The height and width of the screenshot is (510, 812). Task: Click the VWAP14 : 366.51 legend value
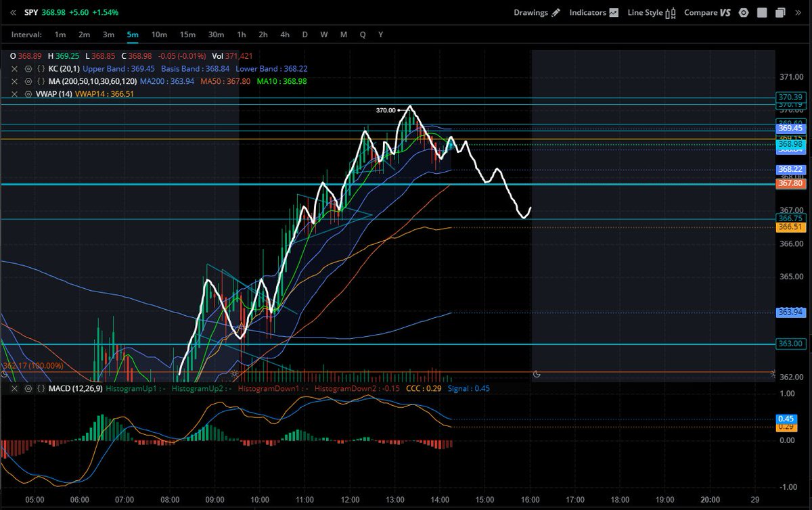(x=104, y=94)
